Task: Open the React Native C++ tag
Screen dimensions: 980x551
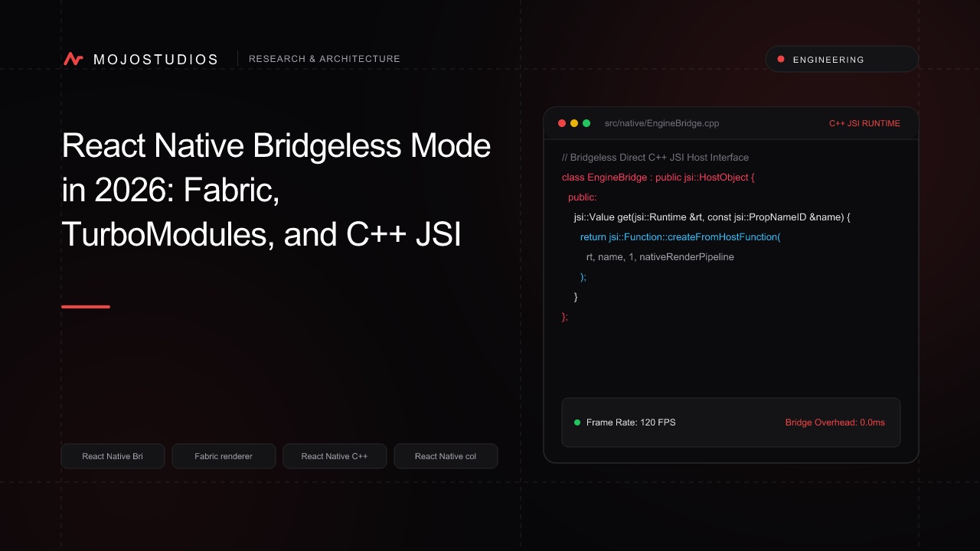Action: point(335,456)
